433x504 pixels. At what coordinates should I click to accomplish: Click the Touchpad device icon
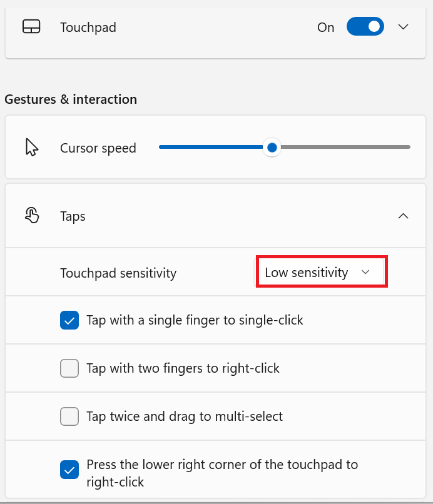[x=31, y=27]
